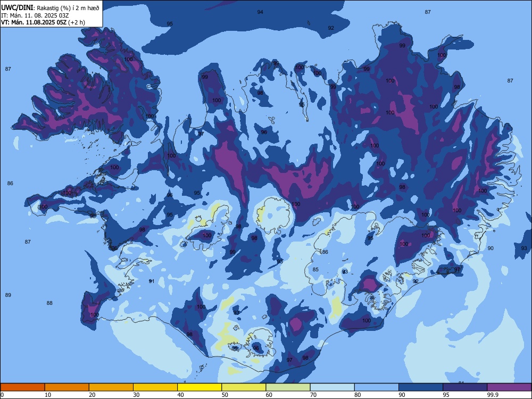This screenshot has width=532, height=399.
Task: Click the legend tick label 30
Action: [x=136, y=395]
